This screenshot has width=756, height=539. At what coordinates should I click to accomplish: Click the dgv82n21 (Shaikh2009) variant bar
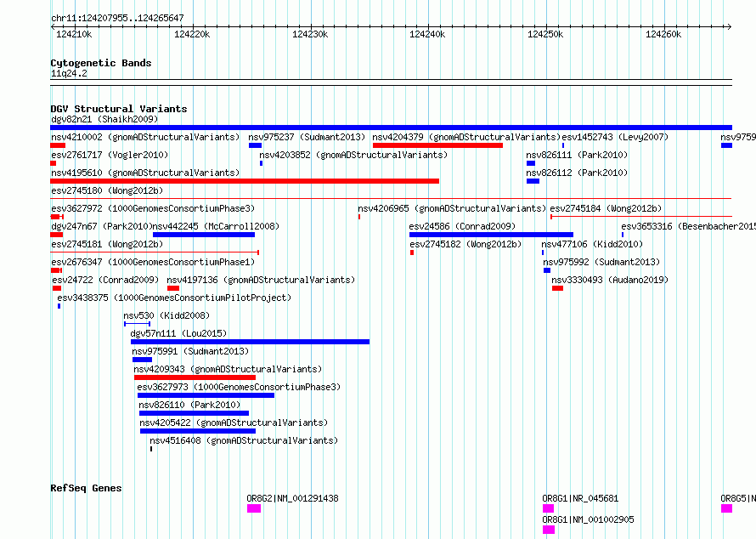point(391,128)
